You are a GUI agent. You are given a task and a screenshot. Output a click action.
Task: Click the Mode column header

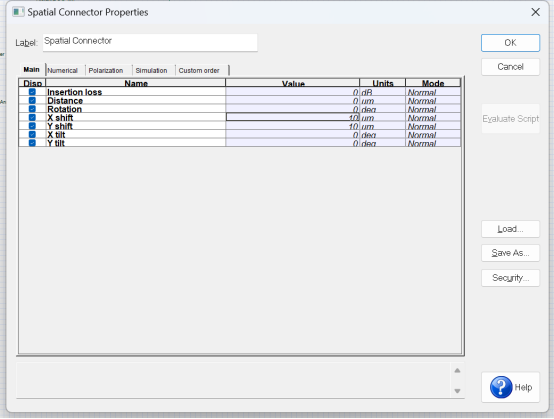coord(433,83)
